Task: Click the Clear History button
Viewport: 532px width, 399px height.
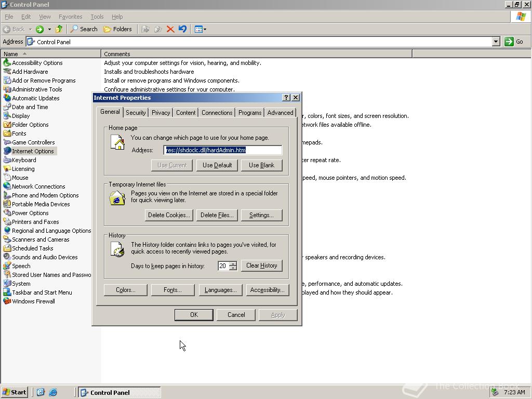Action: pos(262,265)
